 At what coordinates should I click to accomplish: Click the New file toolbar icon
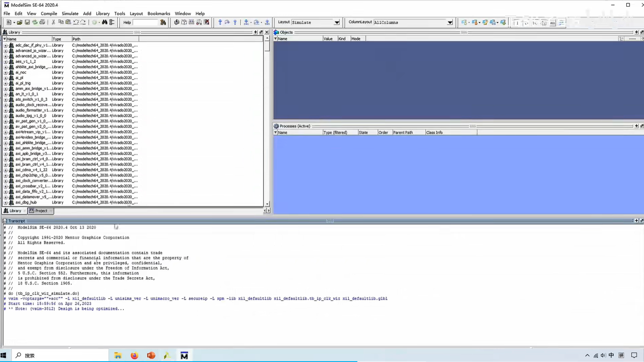(x=9, y=22)
